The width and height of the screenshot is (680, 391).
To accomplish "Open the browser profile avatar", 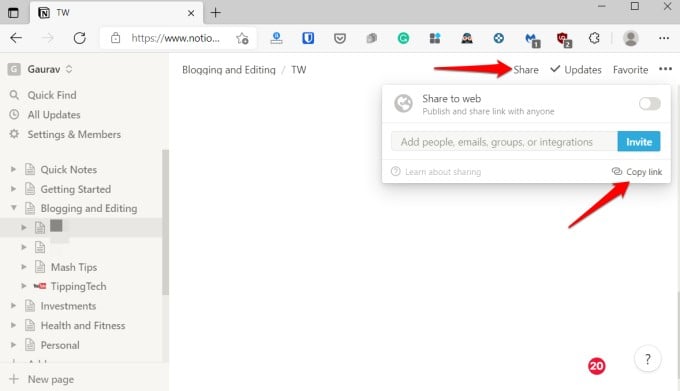I will 631,38.
